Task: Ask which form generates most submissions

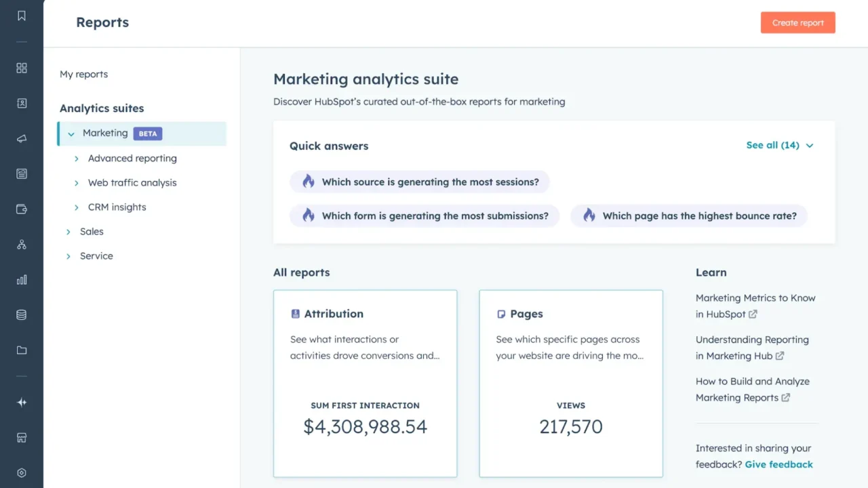Action: 425,216
